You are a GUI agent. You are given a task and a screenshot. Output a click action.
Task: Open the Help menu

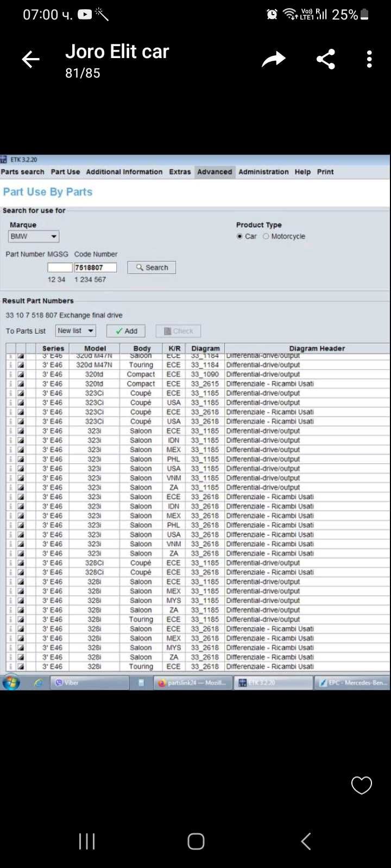click(x=302, y=172)
